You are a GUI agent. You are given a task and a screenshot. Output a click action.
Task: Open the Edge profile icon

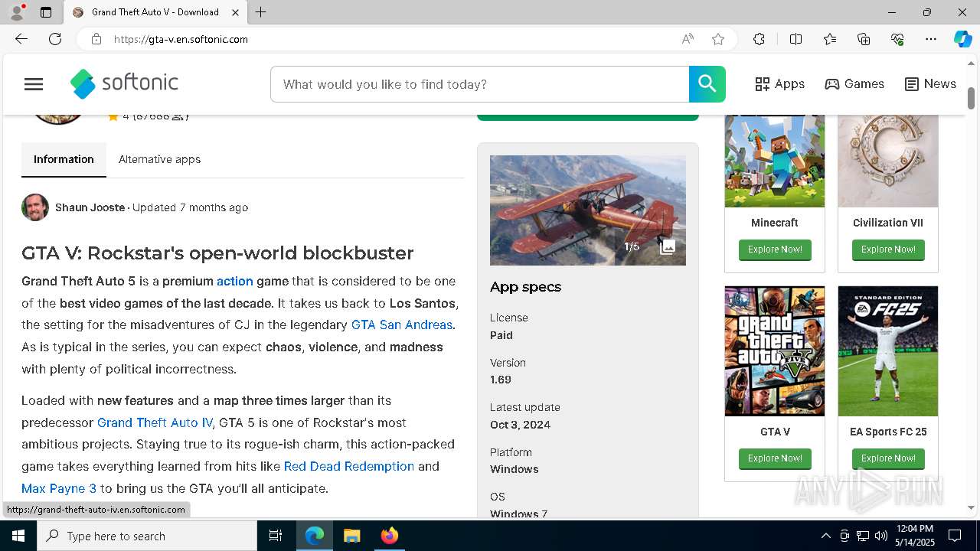coord(17,12)
